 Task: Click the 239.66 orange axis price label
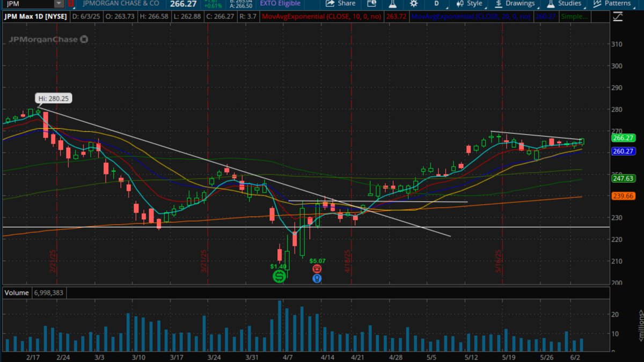(623, 196)
